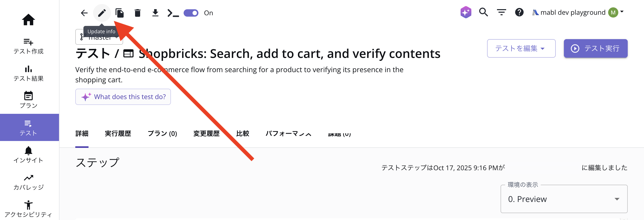Go to home in sidebar
This screenshot has width=644, height=220.
[28, 20]
